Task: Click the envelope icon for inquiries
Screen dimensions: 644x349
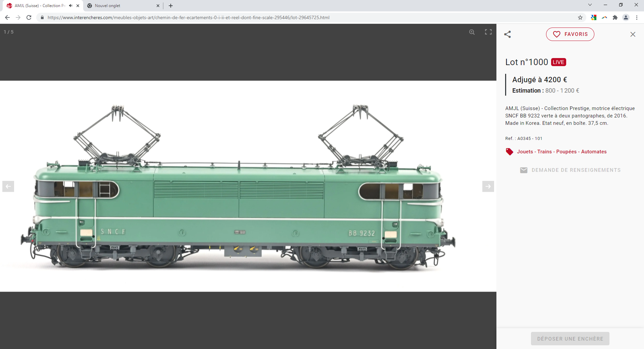Action: pyautogui.click(x=524, y=170)
